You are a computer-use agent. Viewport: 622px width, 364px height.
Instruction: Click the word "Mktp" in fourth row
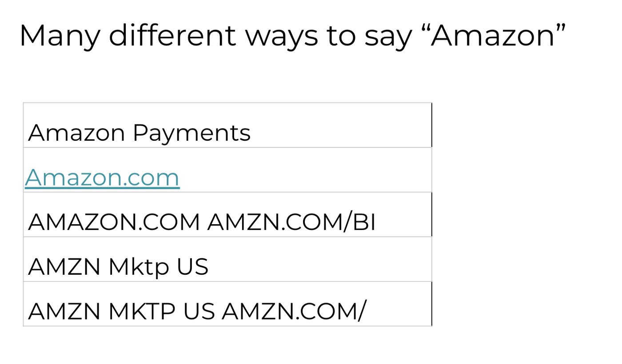(139, 267)
